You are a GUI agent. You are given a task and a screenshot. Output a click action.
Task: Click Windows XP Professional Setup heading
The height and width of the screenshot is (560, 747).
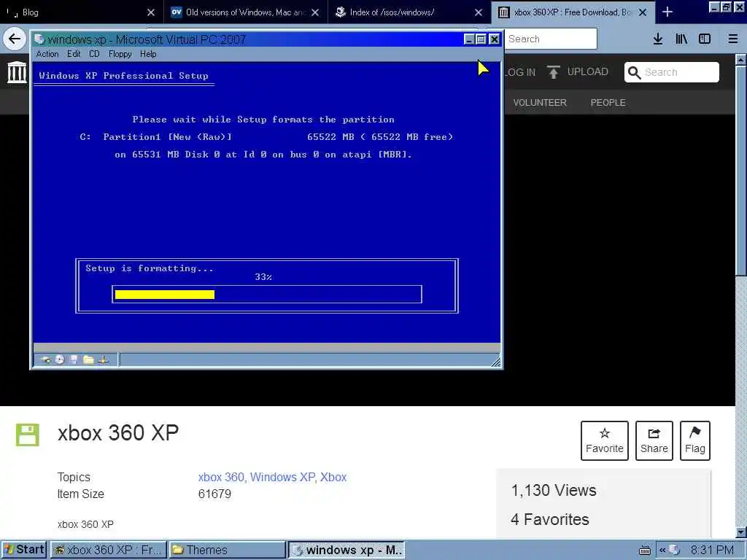point(123,76)
